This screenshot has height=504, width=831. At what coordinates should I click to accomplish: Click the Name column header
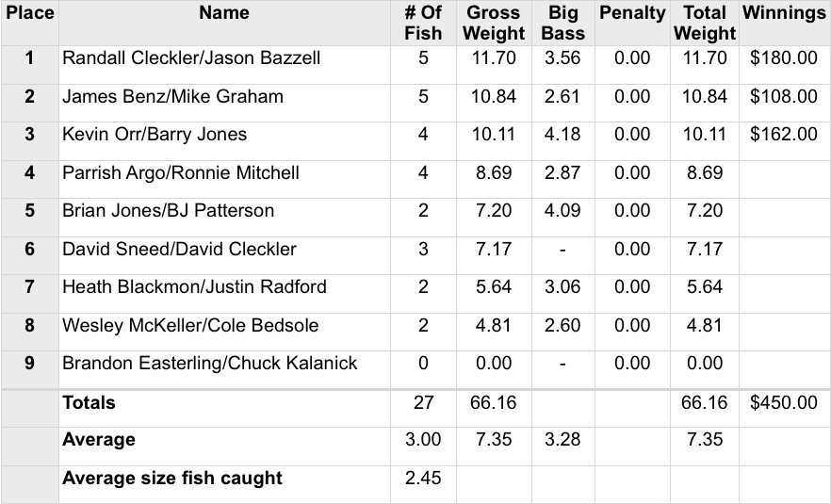click(x=224, y=13)
